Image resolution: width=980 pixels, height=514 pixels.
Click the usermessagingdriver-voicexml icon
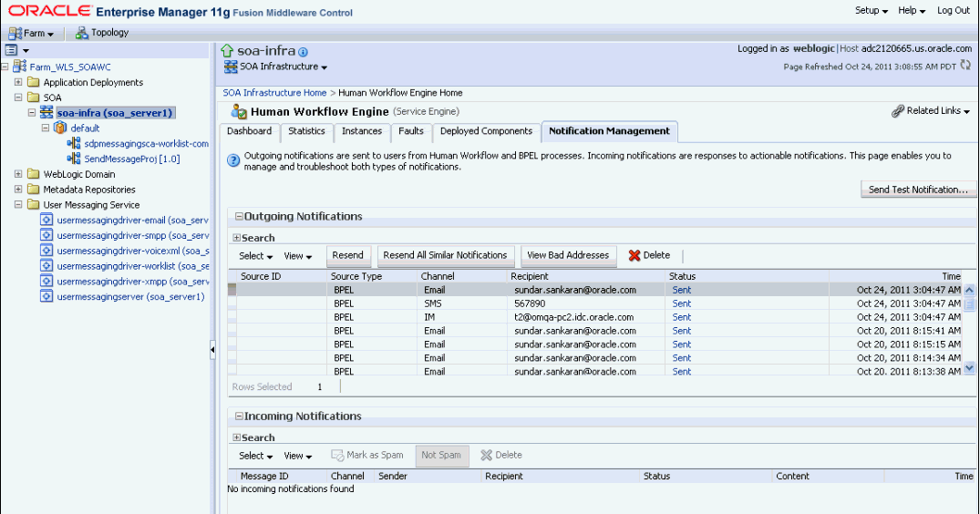46,251
